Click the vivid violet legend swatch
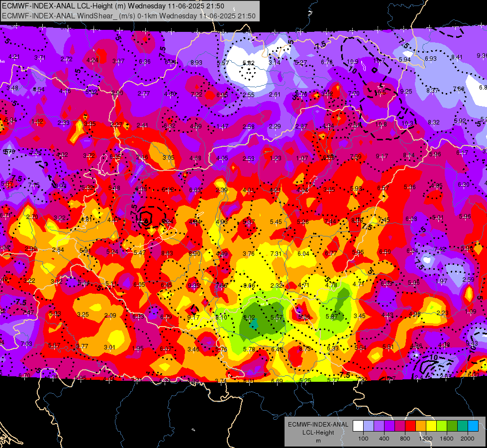The image size is (487, 448). click(x=390, y=426)
